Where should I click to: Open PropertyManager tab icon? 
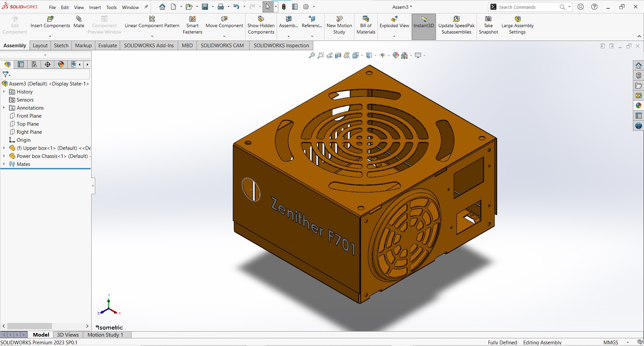pyautogui.click(x=21, y=64)
